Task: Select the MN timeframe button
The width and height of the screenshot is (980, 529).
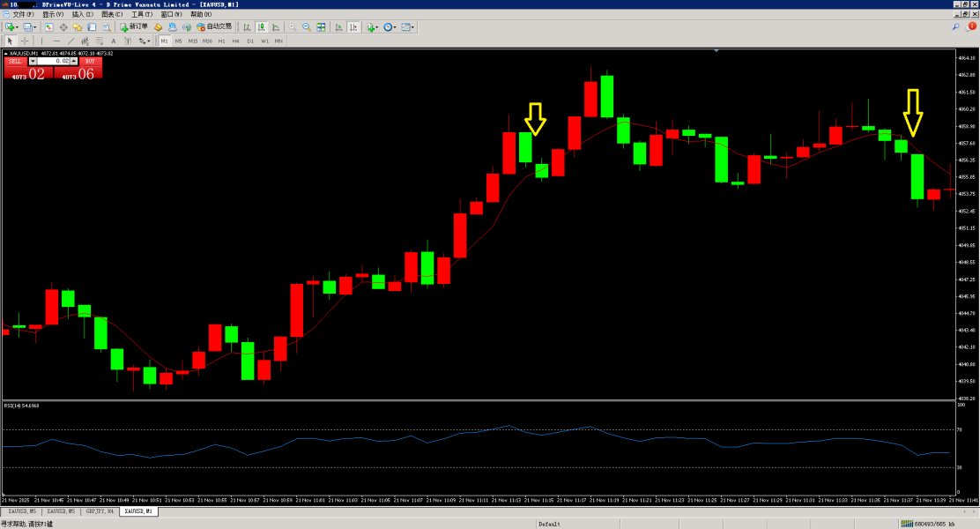Action: pos(278,41)
